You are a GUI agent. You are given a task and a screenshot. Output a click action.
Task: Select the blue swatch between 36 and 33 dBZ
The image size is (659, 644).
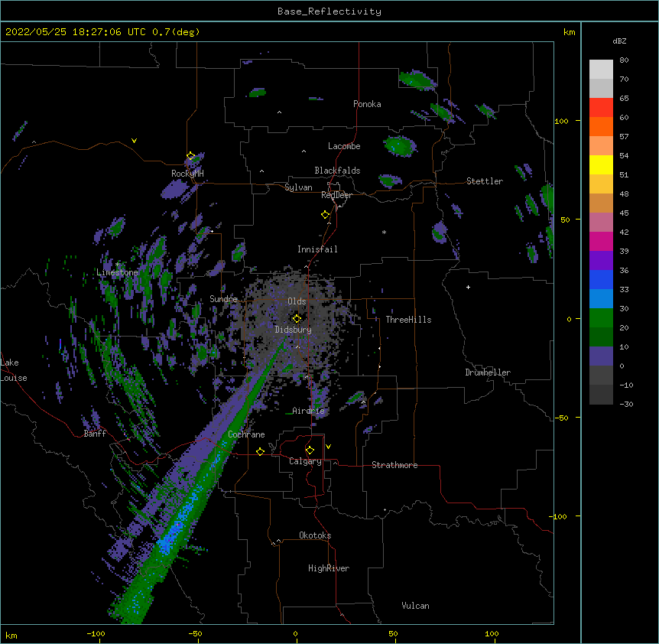[601, 279]
